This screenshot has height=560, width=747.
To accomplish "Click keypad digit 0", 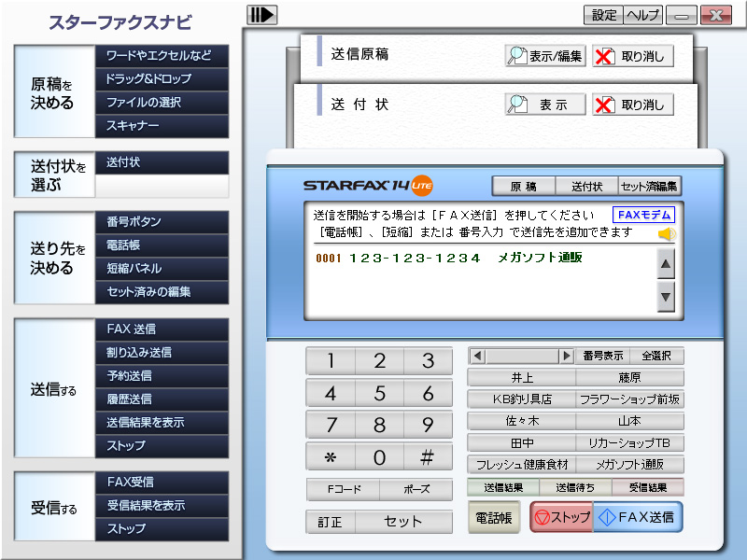I will (380, 457).
